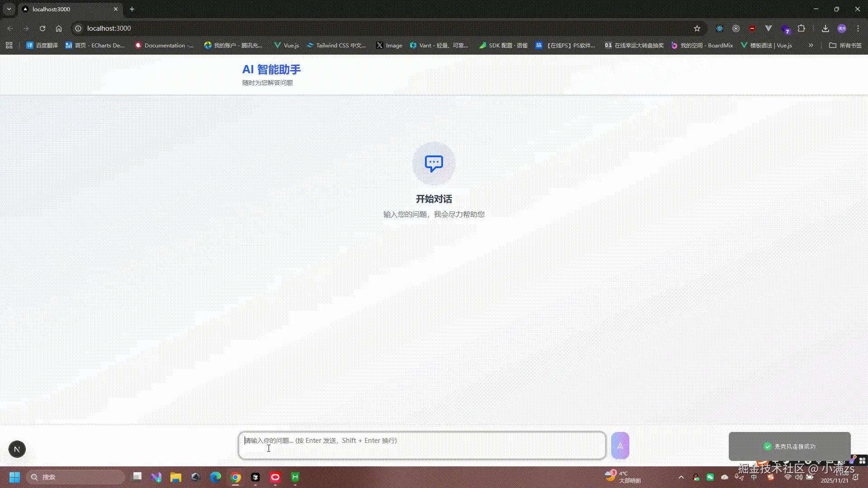
Task: Click the home page button
Action: click(x=59, y=28)
